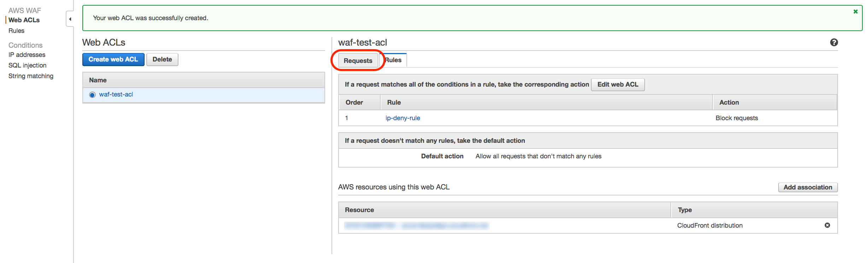Open IP addresses conditions

(27, 55)
